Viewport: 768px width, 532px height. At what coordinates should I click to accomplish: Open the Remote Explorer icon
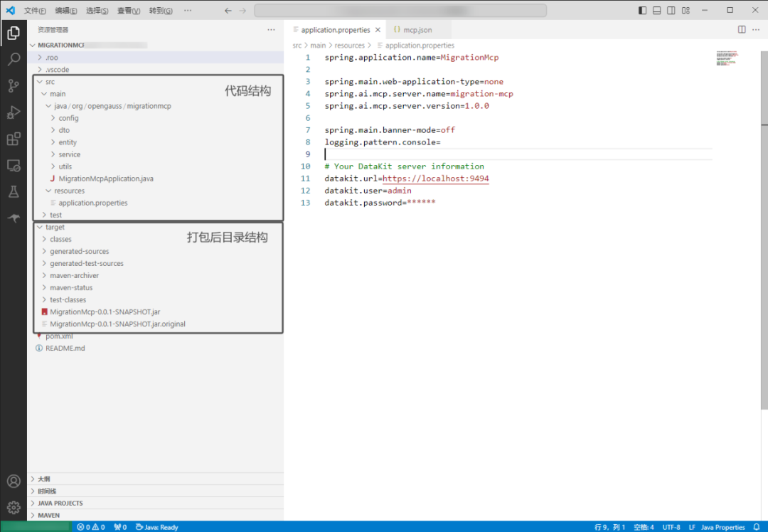click(14, 165)
